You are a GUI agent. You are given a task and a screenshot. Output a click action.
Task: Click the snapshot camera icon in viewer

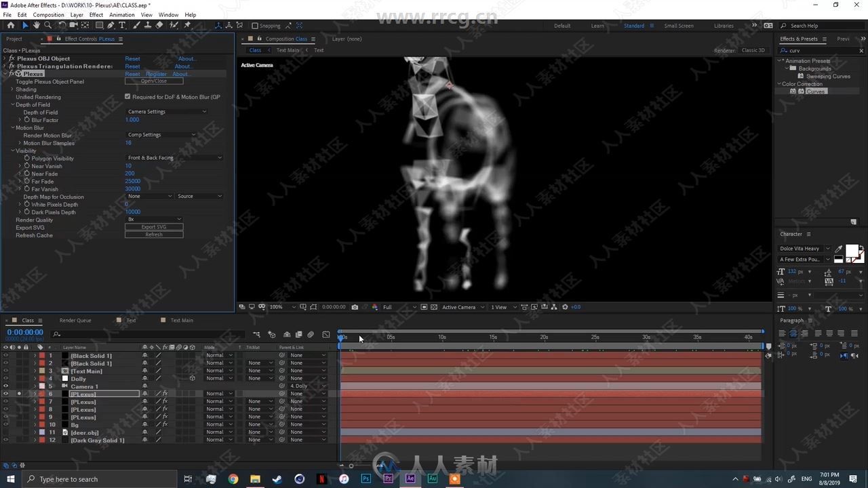355,307
